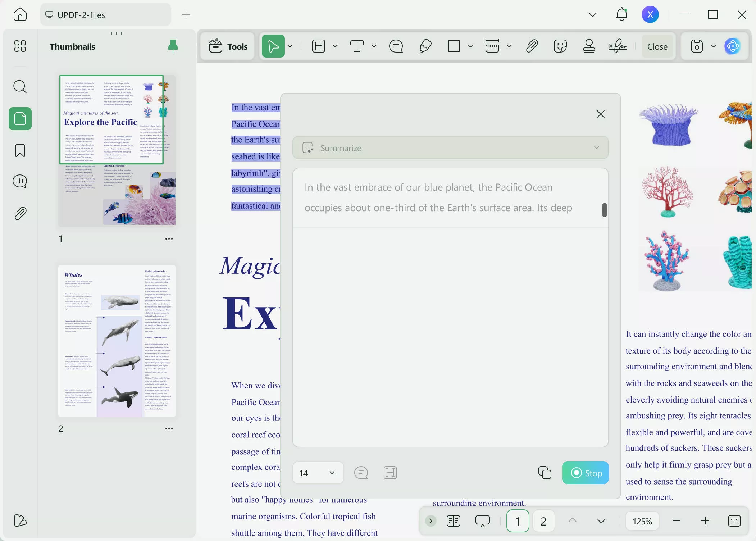
Task: Open the Stamp tool in toolbar
Action: 589,46
